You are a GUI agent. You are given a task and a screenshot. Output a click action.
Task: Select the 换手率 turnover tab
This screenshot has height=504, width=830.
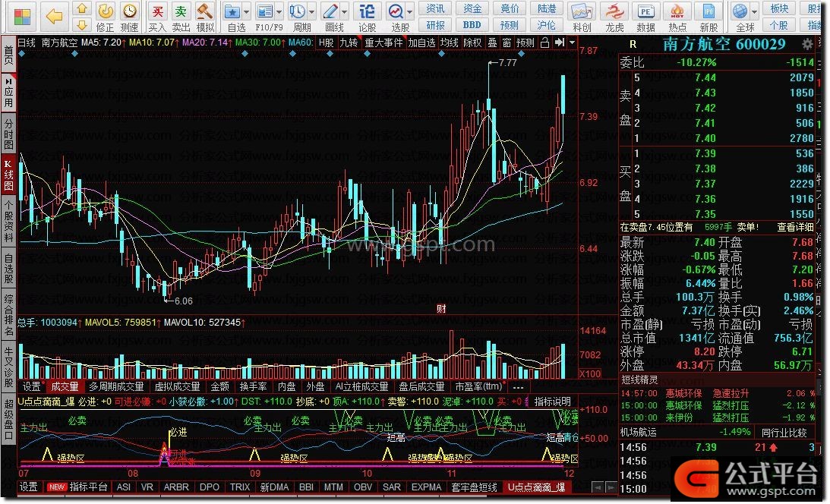pyautogui.click(x=253, y=387)
